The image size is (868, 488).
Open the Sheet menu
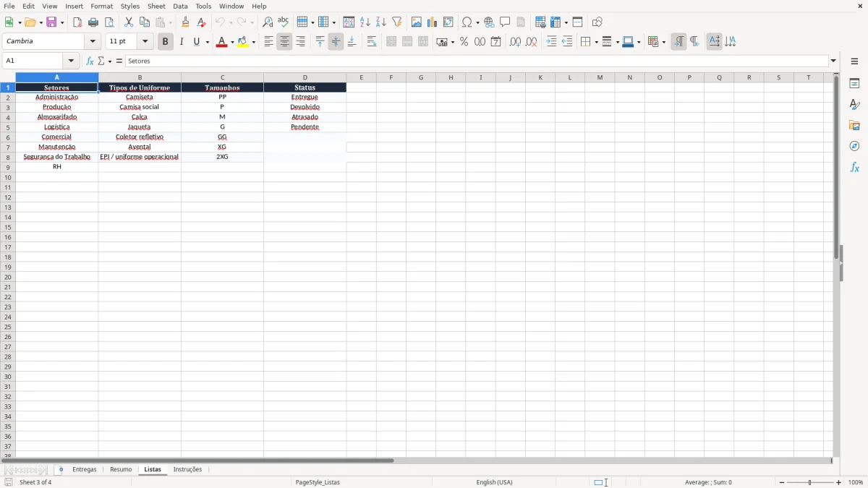click(156, 6)
